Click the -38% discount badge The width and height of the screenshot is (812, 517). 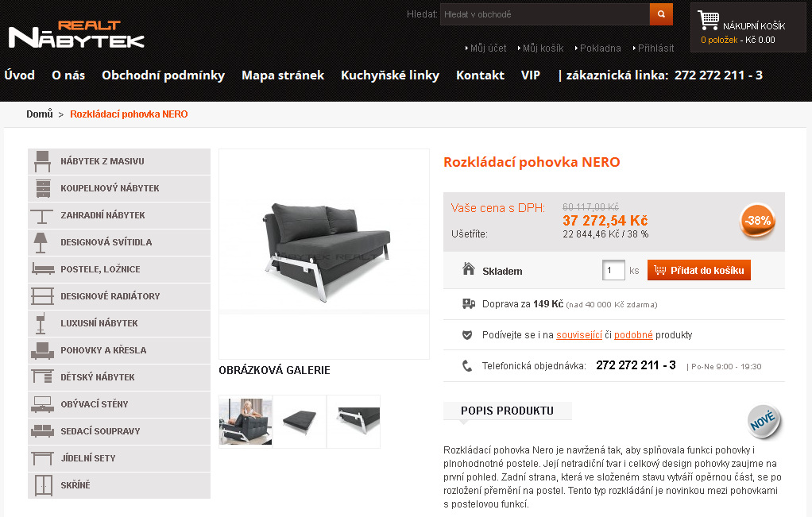click(758, 221)
